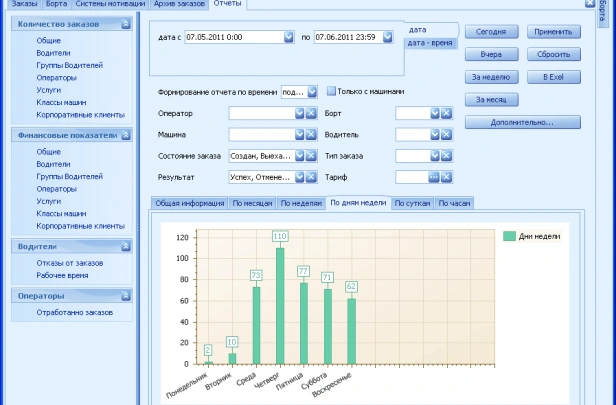Clear the Состояние заказа filter
The width and height of the screenshot is (616, 405).
312,156
